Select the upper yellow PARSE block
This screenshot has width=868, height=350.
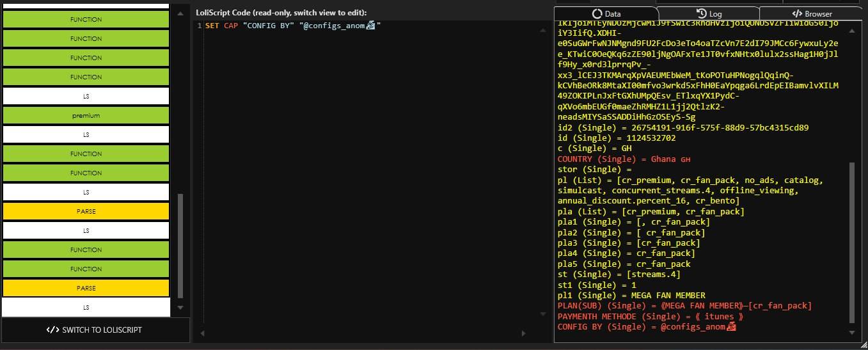pos(86,211)
